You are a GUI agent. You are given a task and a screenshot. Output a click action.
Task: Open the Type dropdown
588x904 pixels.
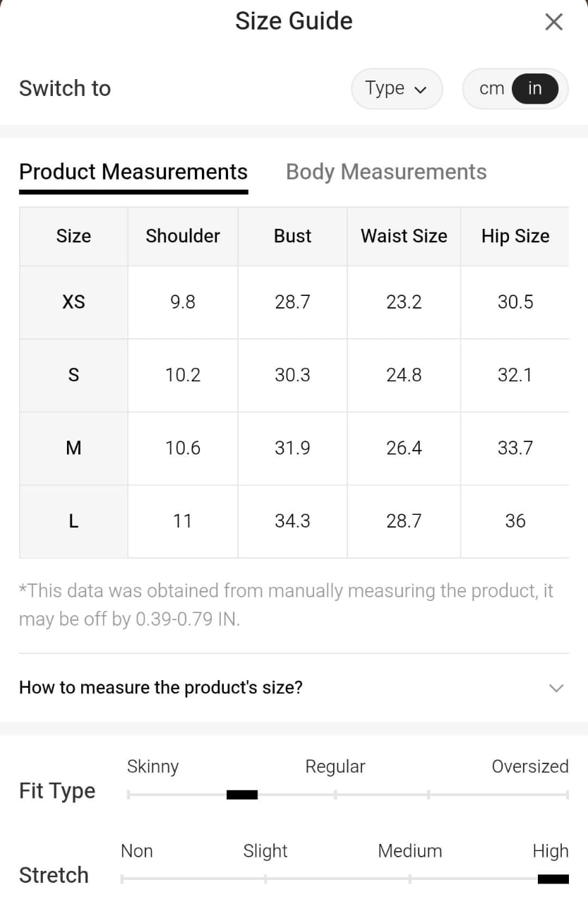(397, 89)
